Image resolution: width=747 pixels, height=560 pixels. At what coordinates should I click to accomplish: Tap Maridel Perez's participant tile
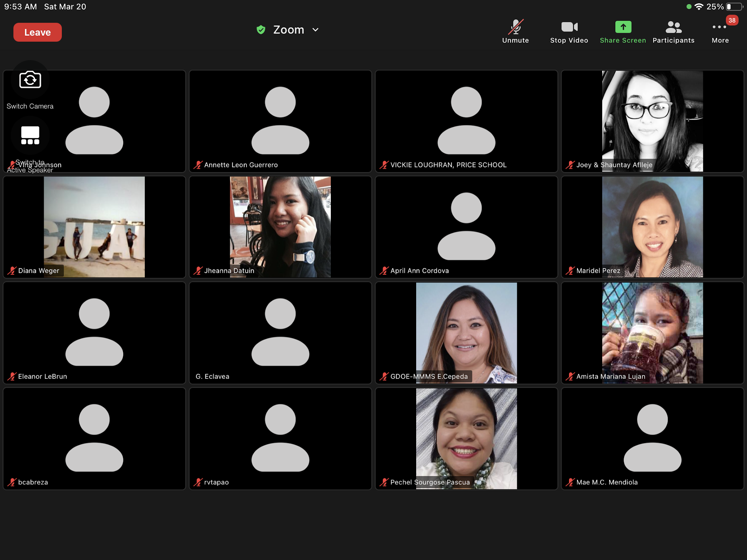click(x=652, y=227)
